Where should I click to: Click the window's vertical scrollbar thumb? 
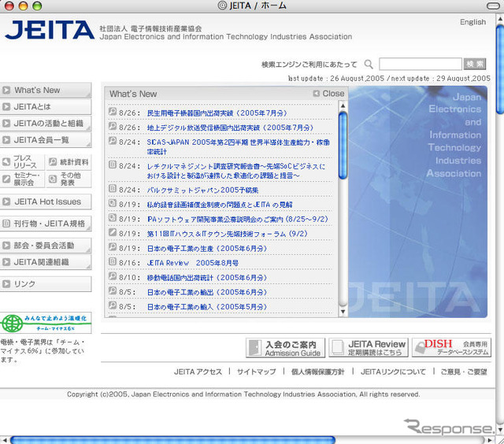click(x=500, y=69)
